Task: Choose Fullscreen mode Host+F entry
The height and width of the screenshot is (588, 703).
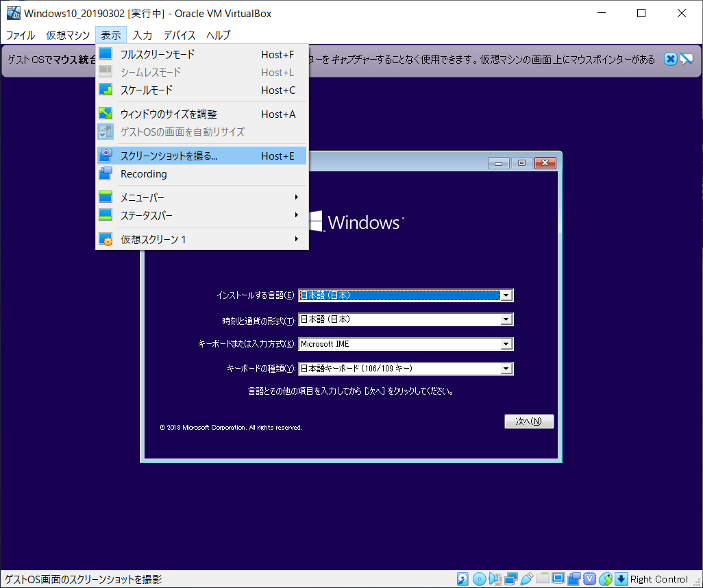Action: pos(201,54)
